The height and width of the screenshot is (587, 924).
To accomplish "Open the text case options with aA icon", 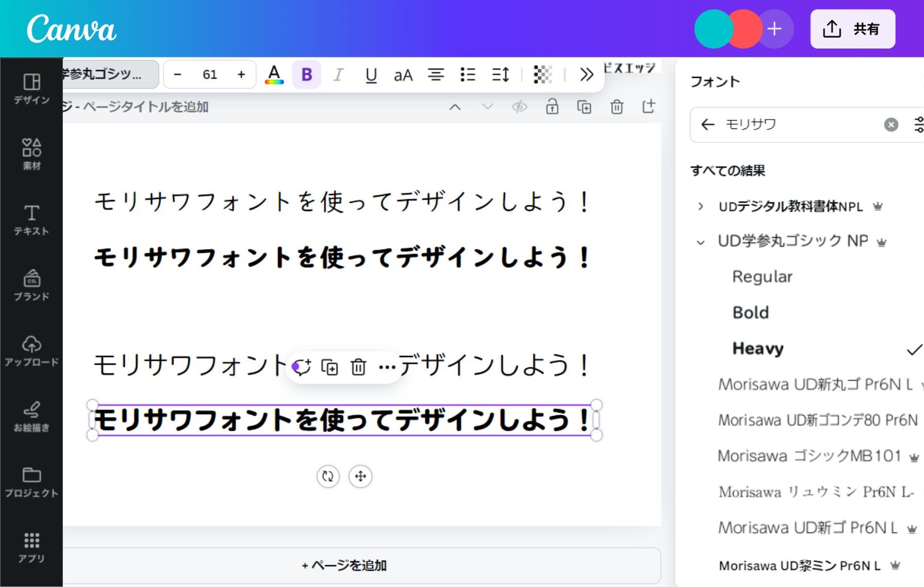I will (x=403, y=75).
